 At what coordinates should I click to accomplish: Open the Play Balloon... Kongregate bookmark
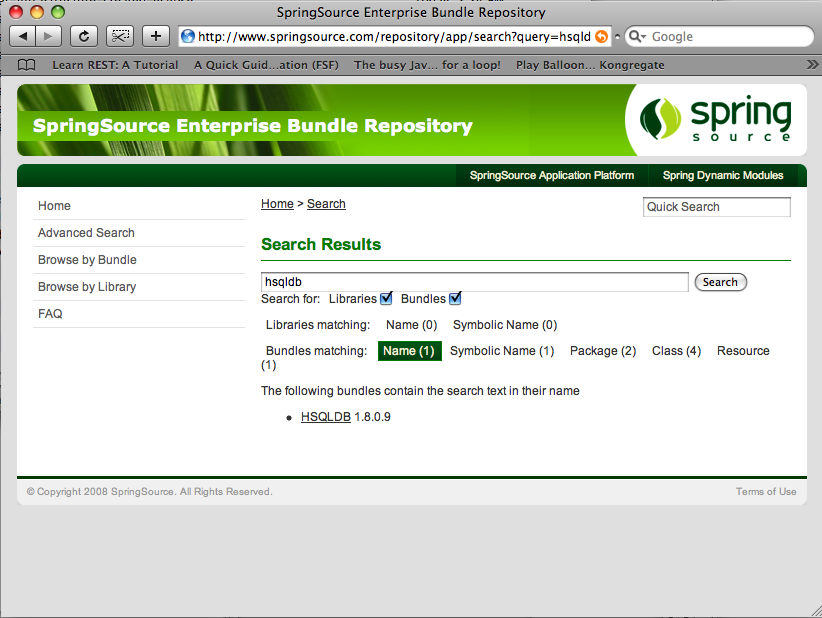[x=590, y=65]
